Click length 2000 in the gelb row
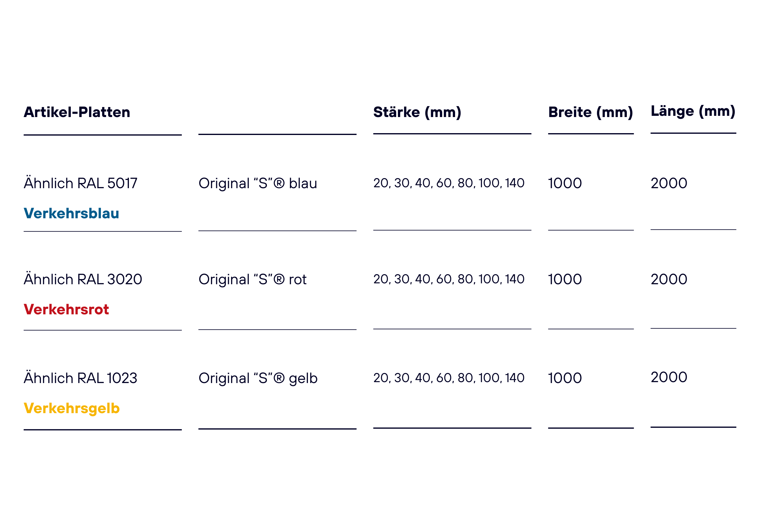This screenshot has width=760, height=532. [x=669, y=377]
